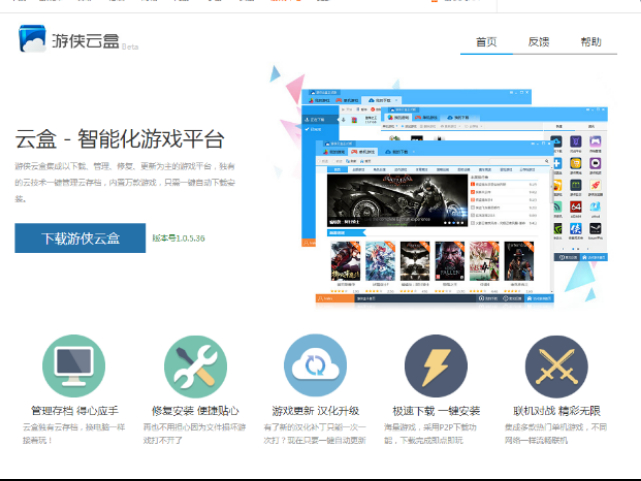Click the 版本号1.0.5.36 version text

point(178,238)
